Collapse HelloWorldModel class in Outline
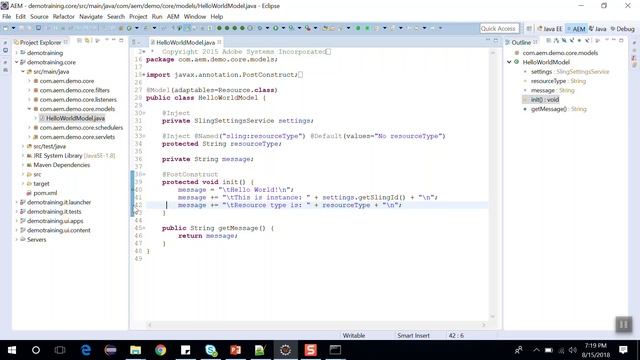This screenshot has width=640, height=360. [x=509, y=62]
